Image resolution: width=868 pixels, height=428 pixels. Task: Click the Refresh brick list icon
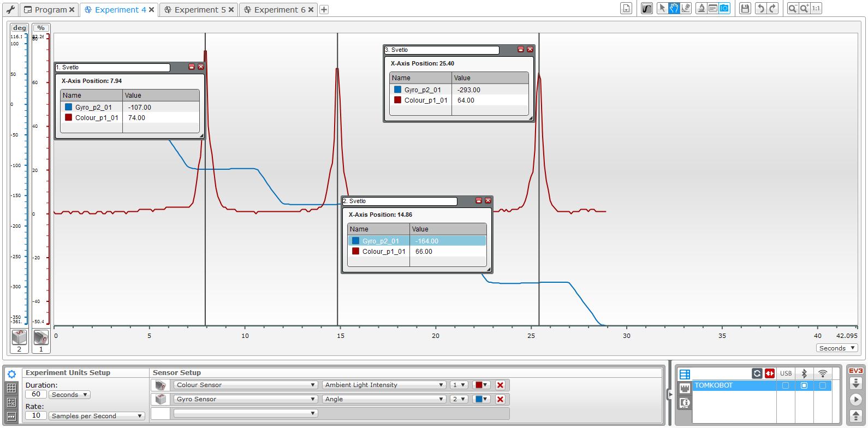pos(757,373)
